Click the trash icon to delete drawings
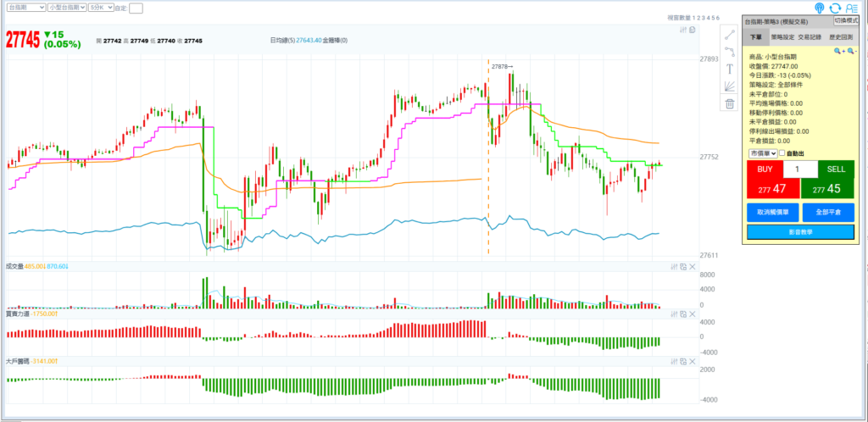The height and width of the screenshot is (422, 868). [x=729, y=103]
